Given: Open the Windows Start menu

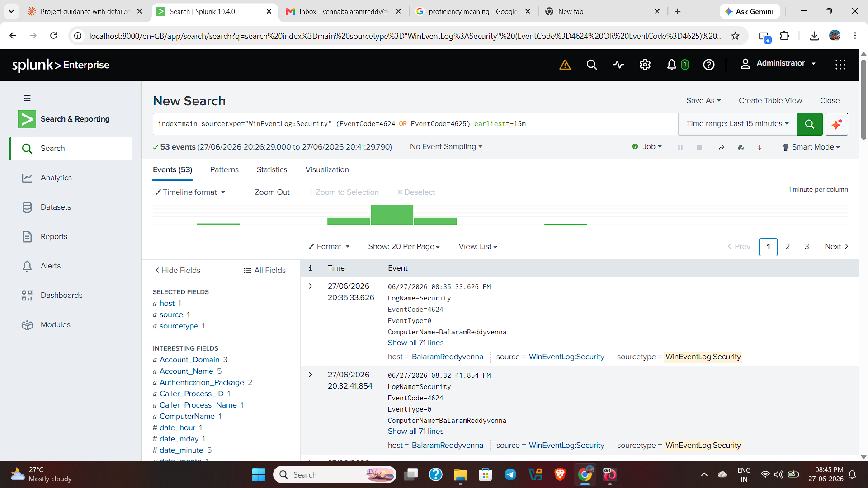Looking at the screenshot, I should click(259, 474).
